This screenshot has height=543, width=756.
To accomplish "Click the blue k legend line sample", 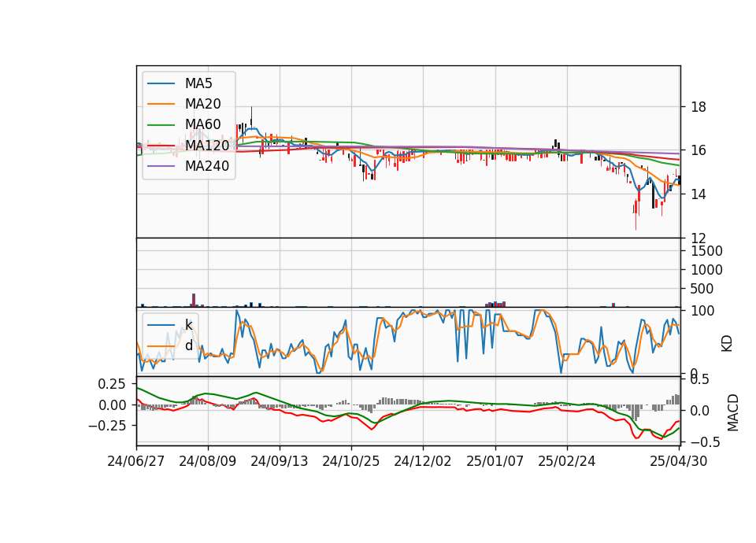I will [x=161, y=325].
